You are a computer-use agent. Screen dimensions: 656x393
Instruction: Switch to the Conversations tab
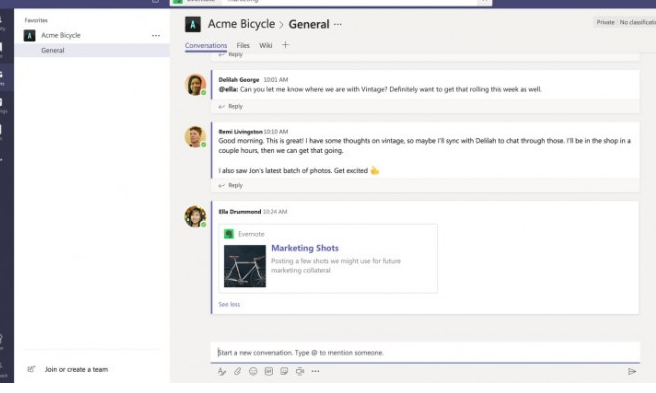(206, 45)
